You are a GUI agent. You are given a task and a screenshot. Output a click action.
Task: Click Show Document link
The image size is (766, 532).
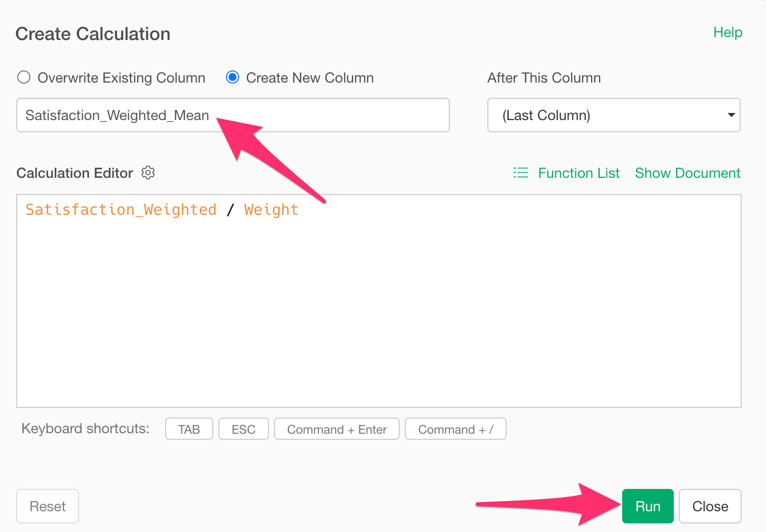click(x=687, y=173)
